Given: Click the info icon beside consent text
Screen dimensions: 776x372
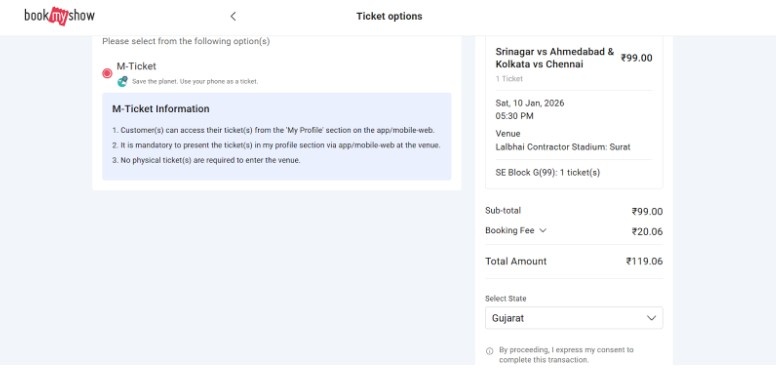Looking at the screenshot, I should (x=489, y=351).
